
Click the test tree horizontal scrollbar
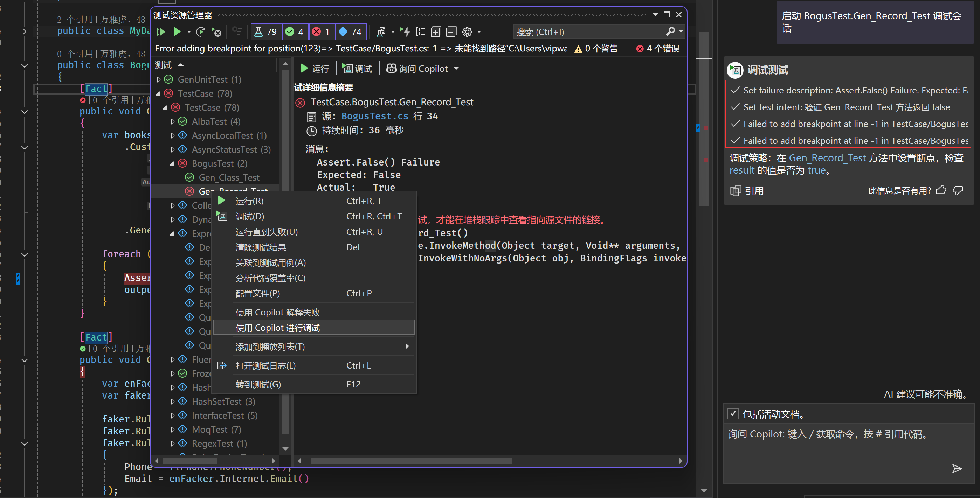click(x=189, y=461)
